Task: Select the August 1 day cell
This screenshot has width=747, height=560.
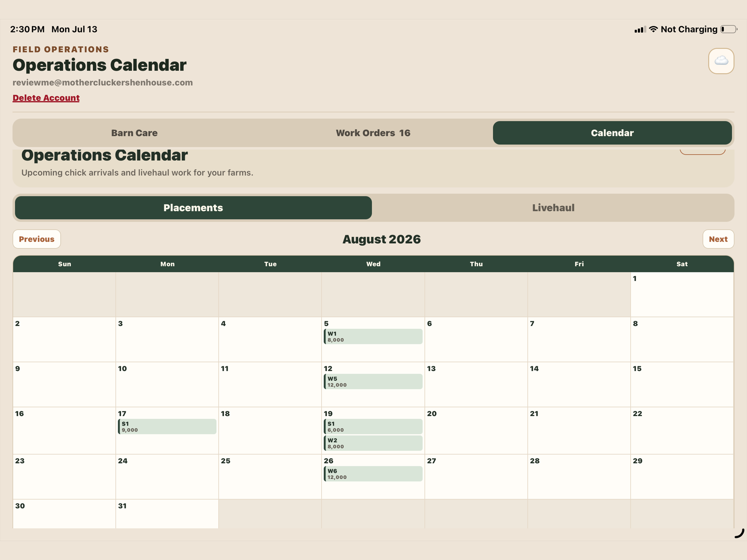Action: (682, 294)
